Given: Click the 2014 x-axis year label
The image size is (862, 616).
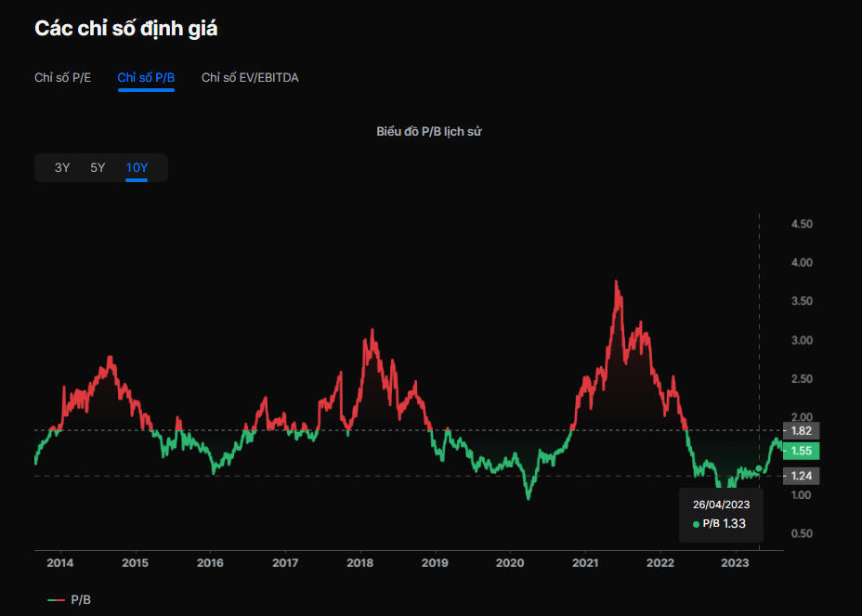Looking at the screenshot, I should point(60,563).
